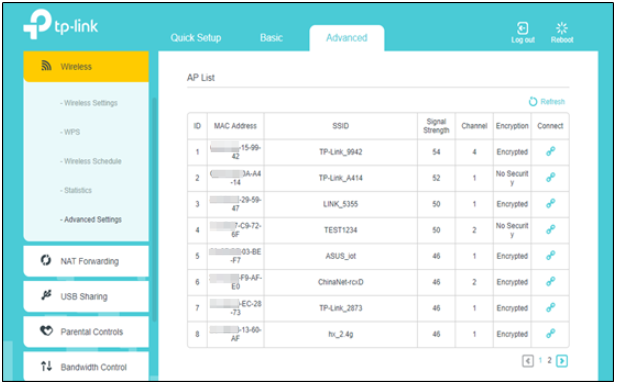617x385 pixels.
Task: Select the LINK_5355 SSID cell
Action: 340,204
